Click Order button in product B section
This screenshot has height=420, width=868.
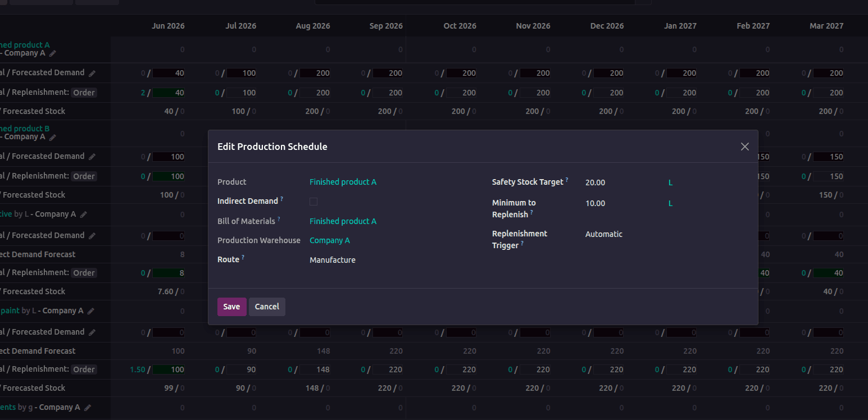pyautogui.click(x=84, y=176)
